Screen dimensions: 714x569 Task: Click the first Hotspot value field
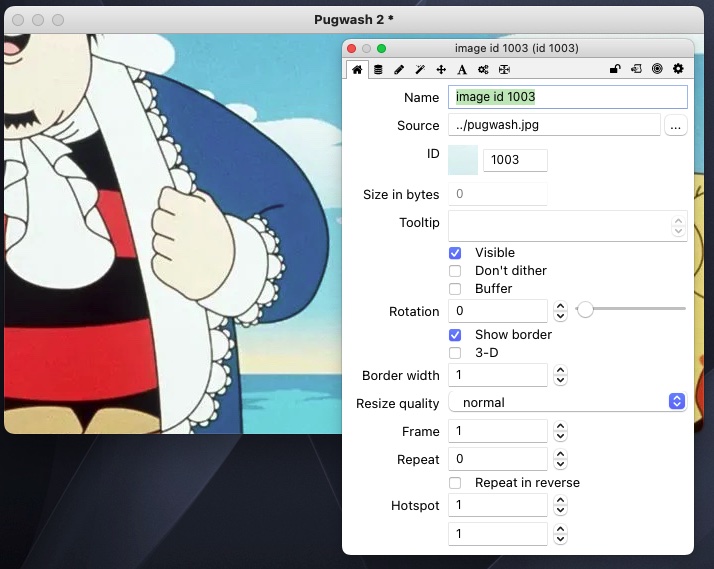tap(498, 505)
